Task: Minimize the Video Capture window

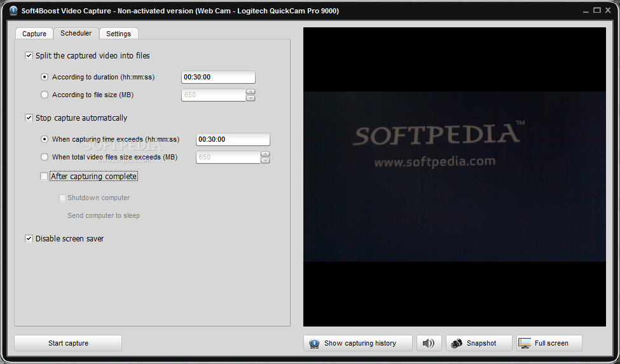Action: 586,11
